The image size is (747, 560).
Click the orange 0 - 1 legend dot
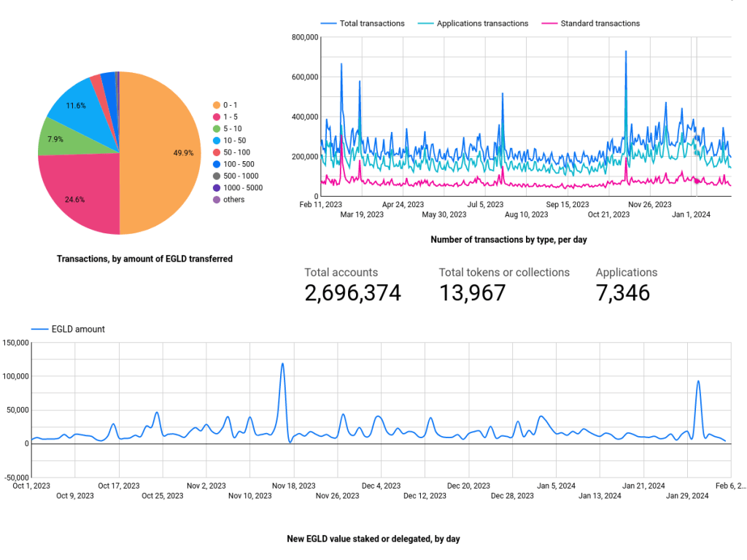(x=216, y=105)
